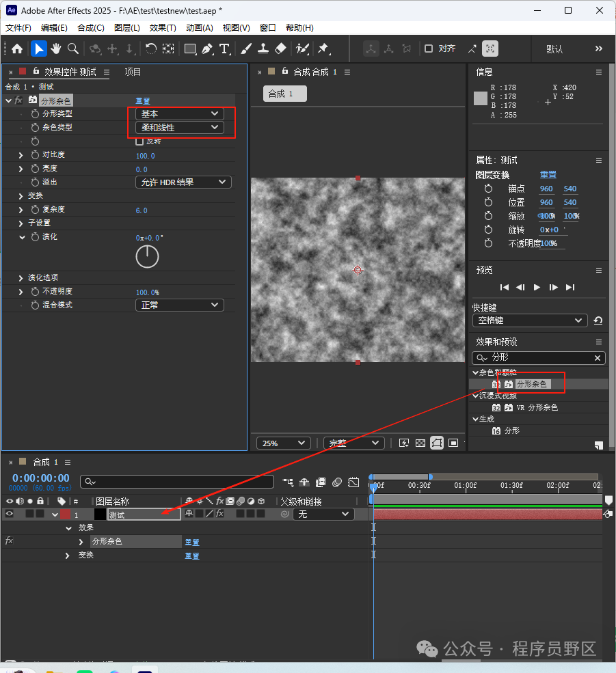
Task: Click the Home icon in the toolbar
Action: click(17, 49)
